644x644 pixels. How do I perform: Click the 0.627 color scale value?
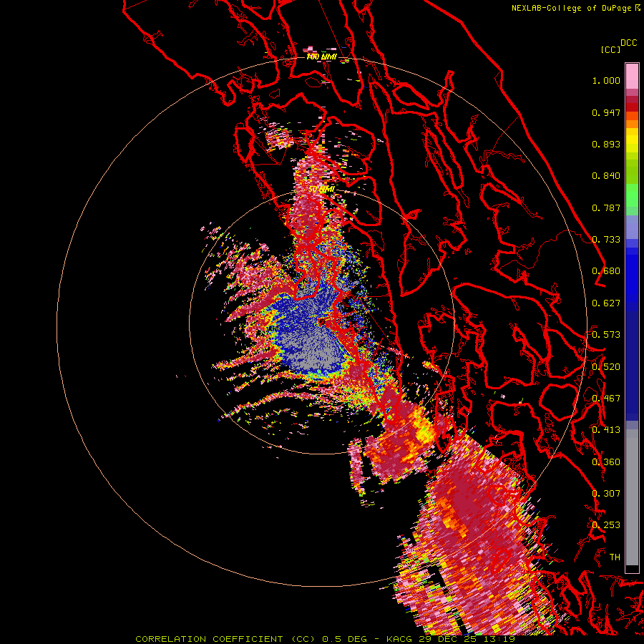[606, 303]
